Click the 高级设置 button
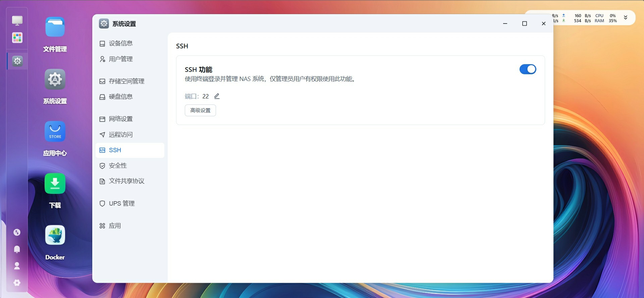644x298 pixels. click(200, 111)
